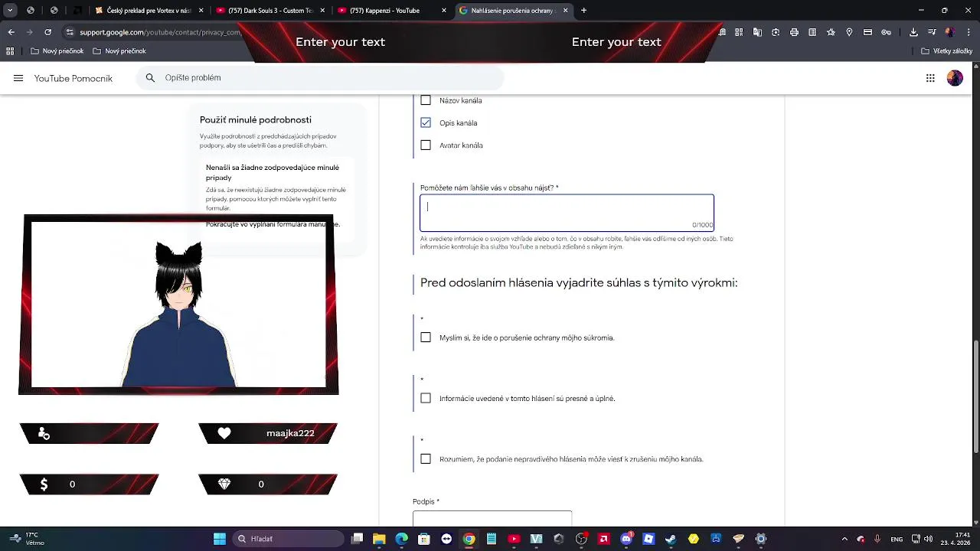The width and height of the screenshot is (980, 551).
Task: Open Steam from the taskbar
Action: click(x=671, y=539)
